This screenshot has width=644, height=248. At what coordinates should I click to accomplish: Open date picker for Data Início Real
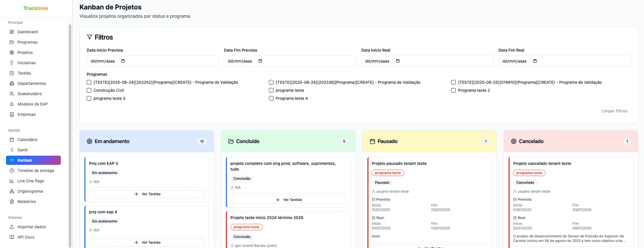point(398,61)
